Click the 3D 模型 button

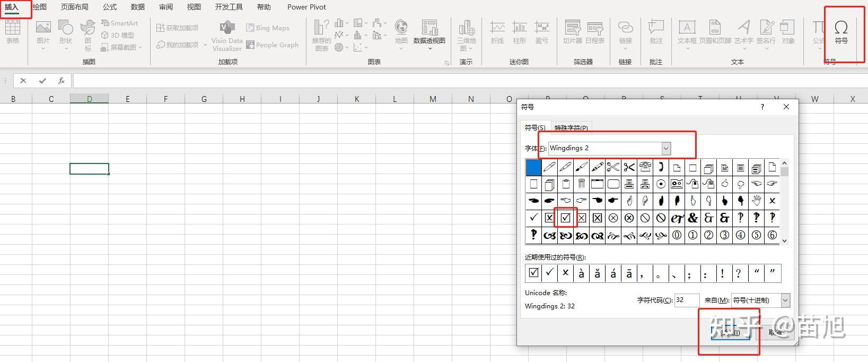pyautogui.click(x=118, y=35)
